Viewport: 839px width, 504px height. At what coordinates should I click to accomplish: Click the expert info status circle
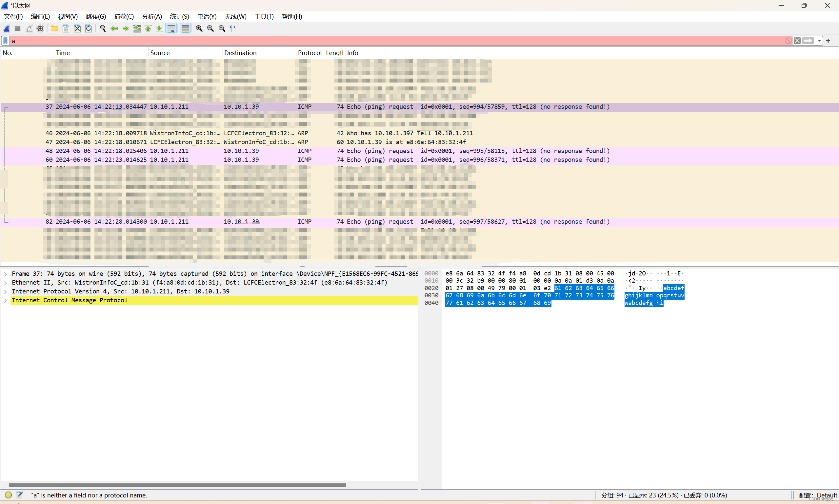coord(9,495)
